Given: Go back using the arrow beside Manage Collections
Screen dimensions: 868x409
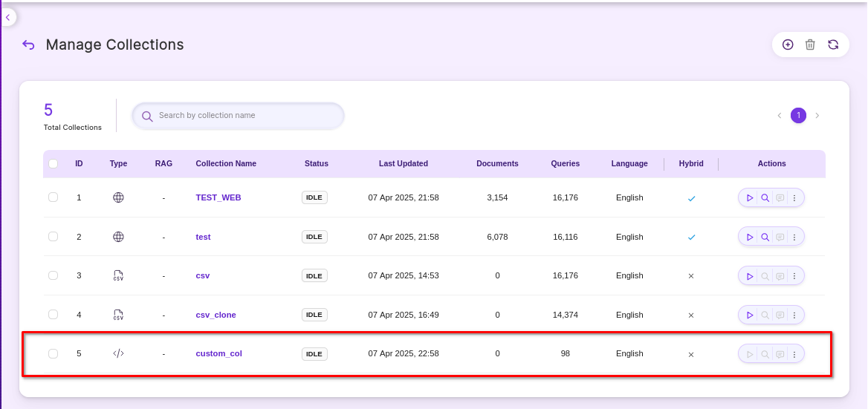Looking at the screenshot, I should 28,45.
